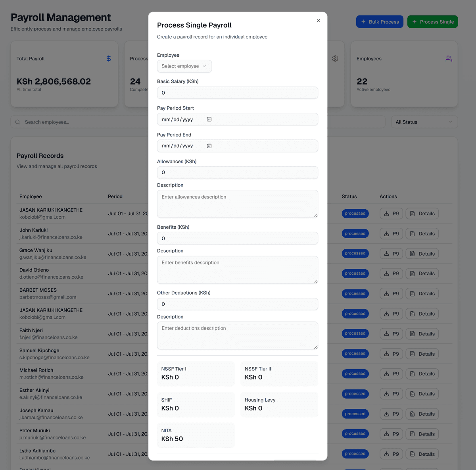Open Details for Peter Muriuki
Screen dimensions: 476x470
[422, 434]
